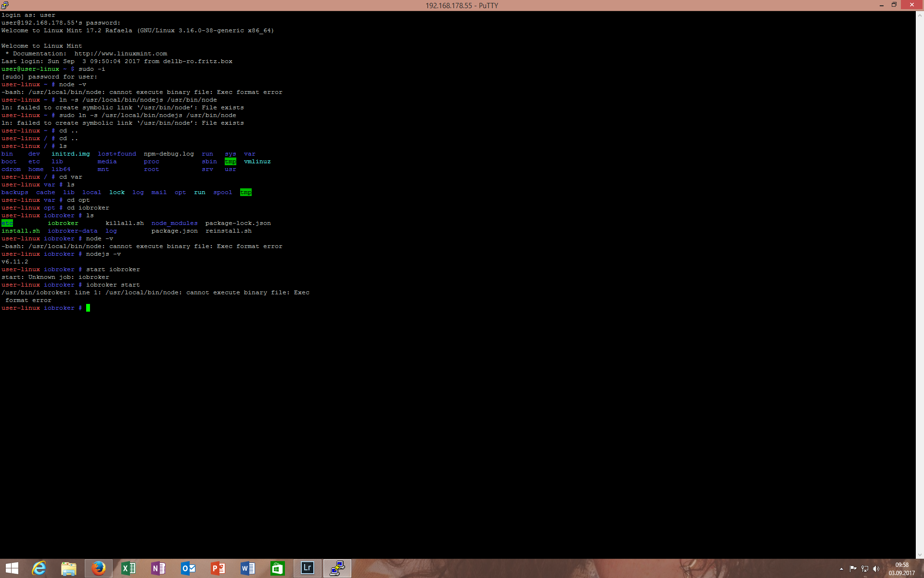Viewport: 924px width, 578px height.
Task: Show hidden tray icons arrow
Action: [841, 569]
